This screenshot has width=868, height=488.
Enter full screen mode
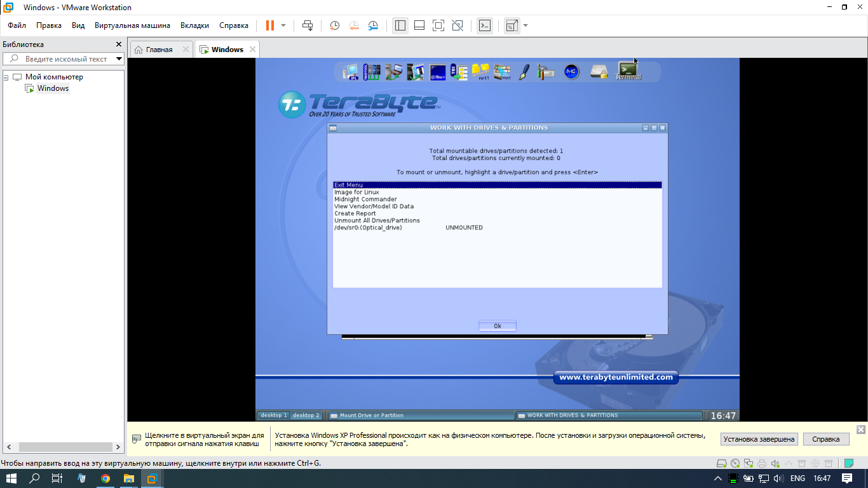[438, 25]
